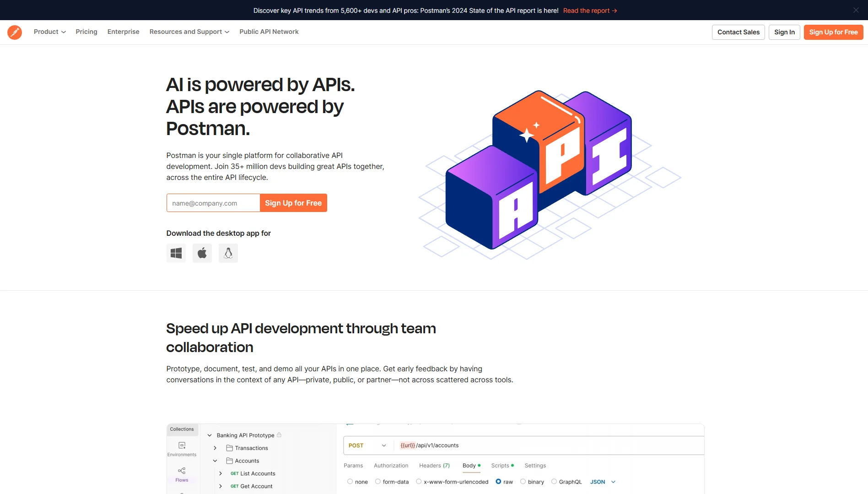Focus the name@company.com email field
868x494 pixels.
[x=213, y=203]
